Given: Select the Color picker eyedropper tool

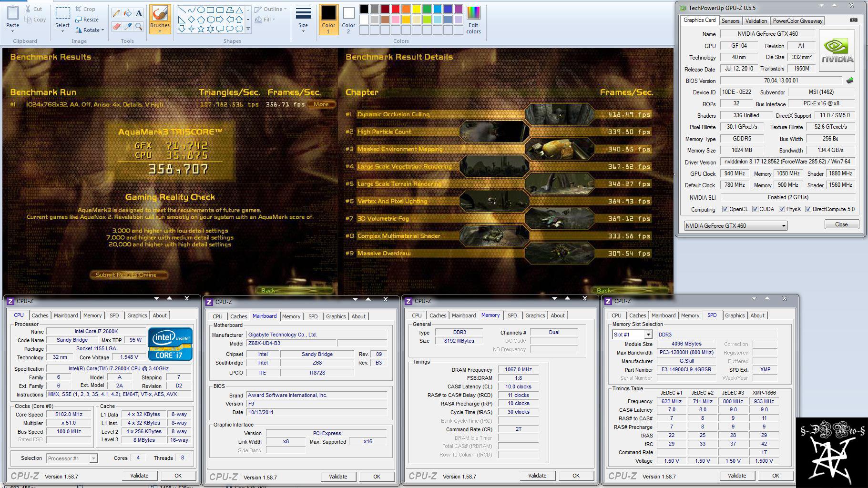Looking at the screenshot, I should coord(127,27).
